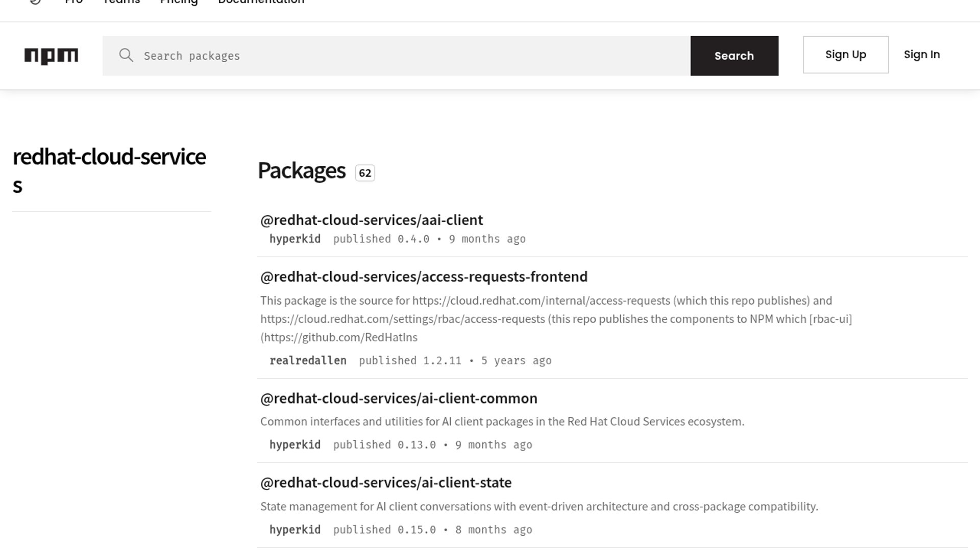
Task: Open the Teams menu item
Action: (121, 2)
